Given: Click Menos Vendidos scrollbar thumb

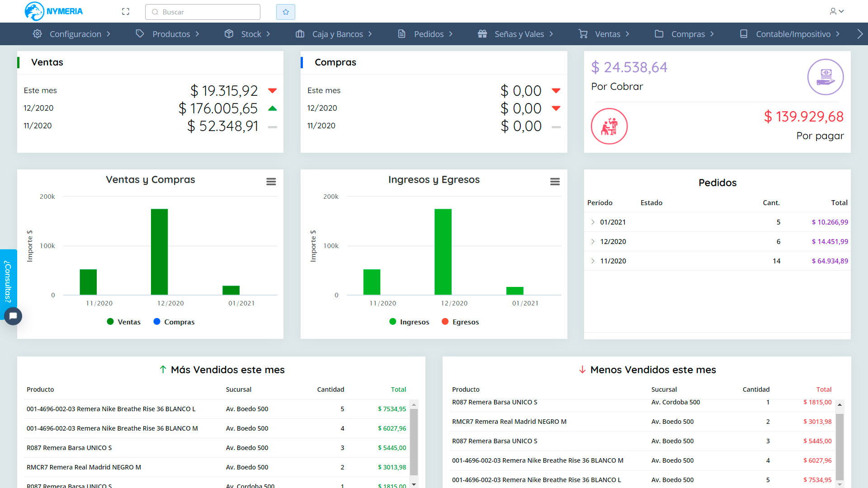Looking at the screenshot, I should (x=840, y=446).
